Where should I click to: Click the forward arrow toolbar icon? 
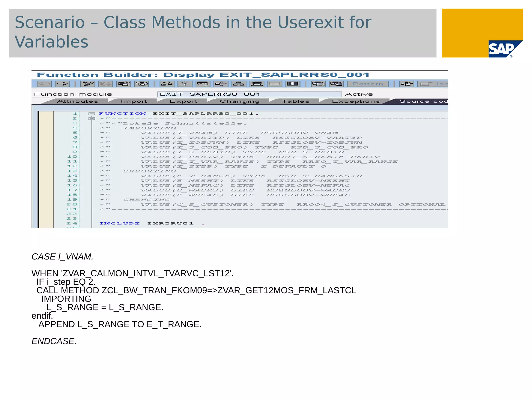62,84
